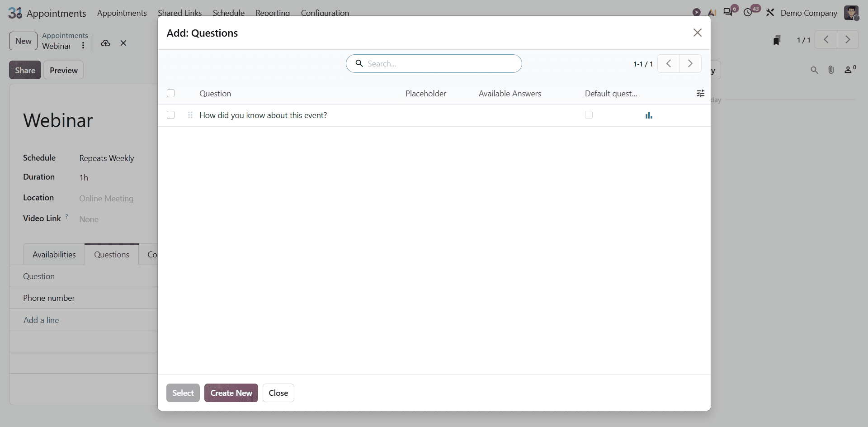Go to previous record in form pager

click(x=826, y=40)
